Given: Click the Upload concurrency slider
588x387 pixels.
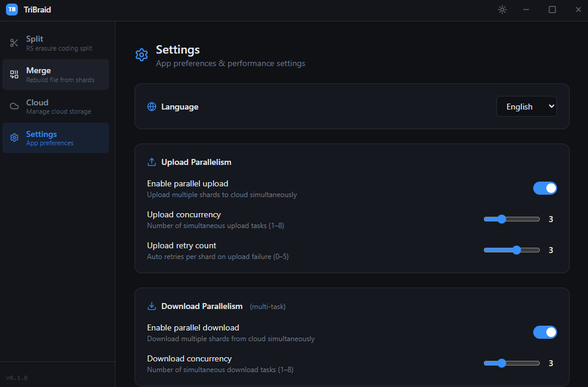Looking at the screenshot, I should click(511, 219).
